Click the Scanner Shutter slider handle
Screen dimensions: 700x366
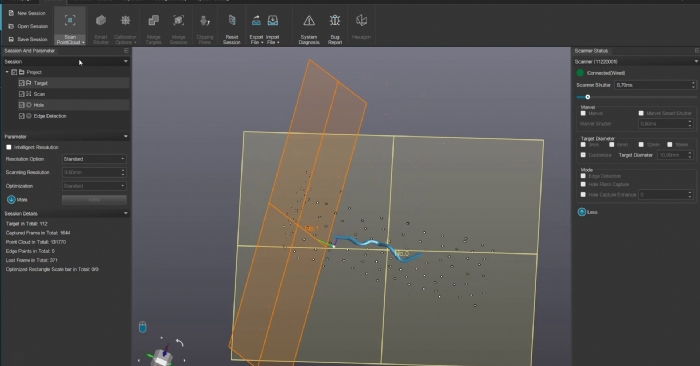[x=588, y=97]
